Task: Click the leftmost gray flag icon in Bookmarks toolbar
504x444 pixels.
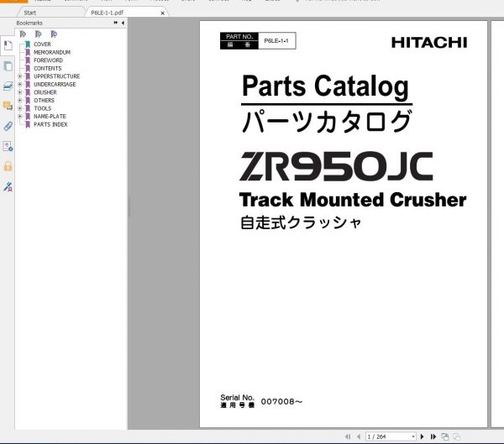Action: [x=23, y=34]
